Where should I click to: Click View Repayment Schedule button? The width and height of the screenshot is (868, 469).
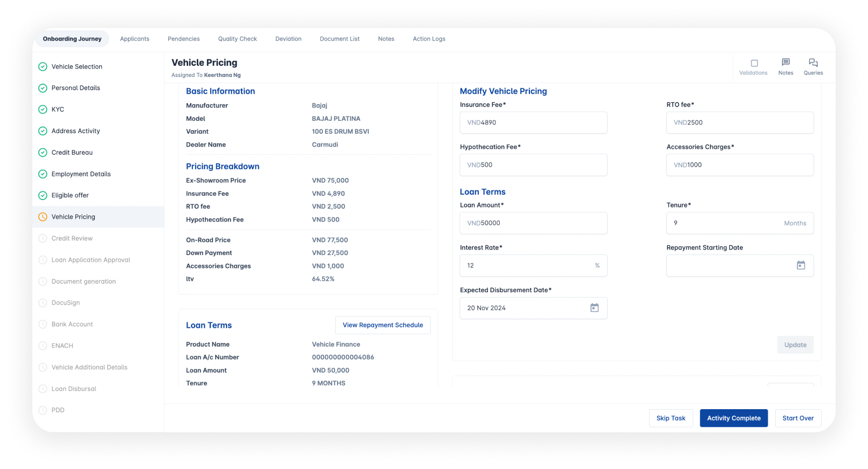pos(383,325)
